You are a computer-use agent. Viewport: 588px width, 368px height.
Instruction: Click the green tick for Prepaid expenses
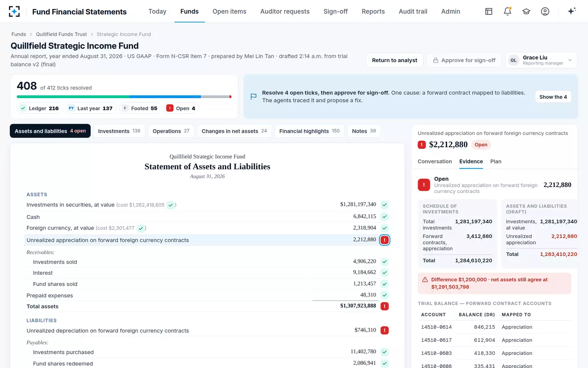tap(385, 295)
